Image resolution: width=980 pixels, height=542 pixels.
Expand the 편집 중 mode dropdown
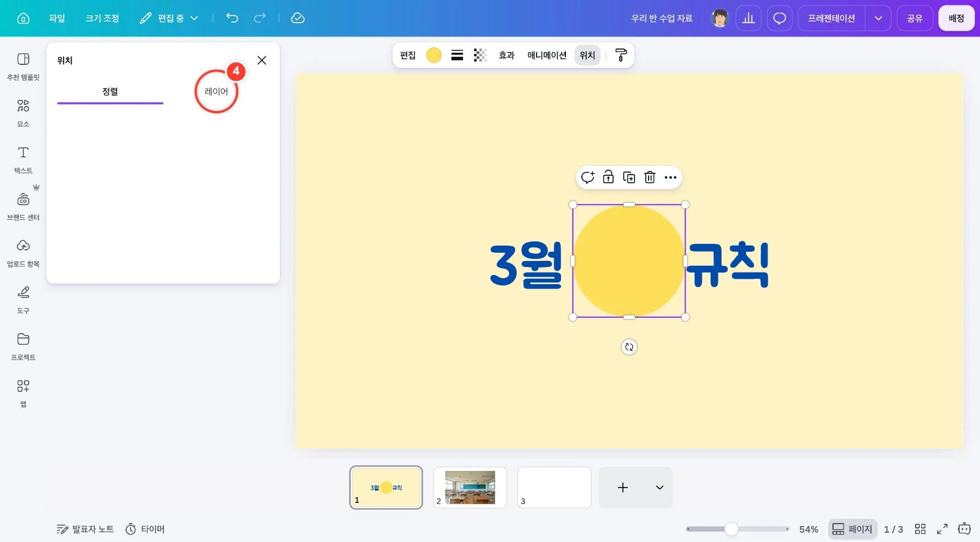169,18
